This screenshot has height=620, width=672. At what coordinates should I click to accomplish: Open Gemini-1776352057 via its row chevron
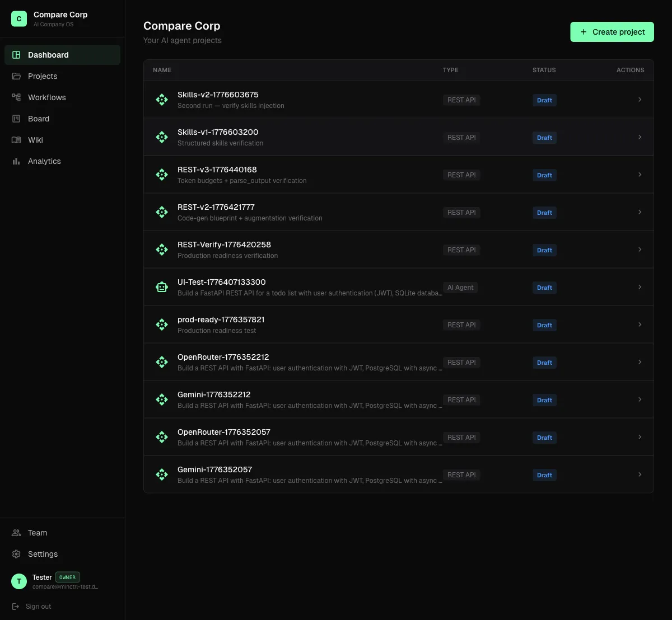click(x=640, y=475)
